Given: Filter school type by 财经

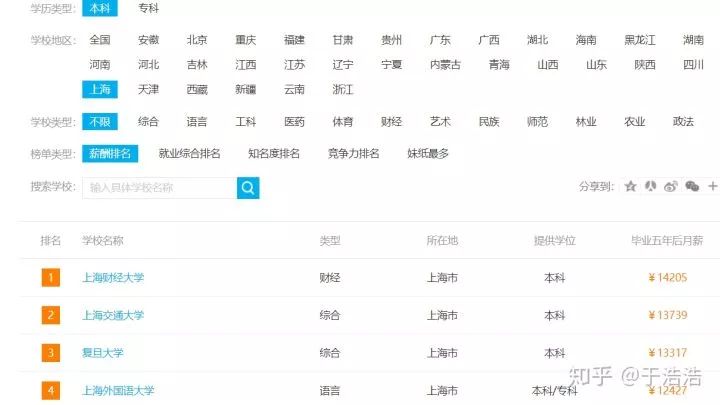Looking at the screenshot, I should [392, 122].
